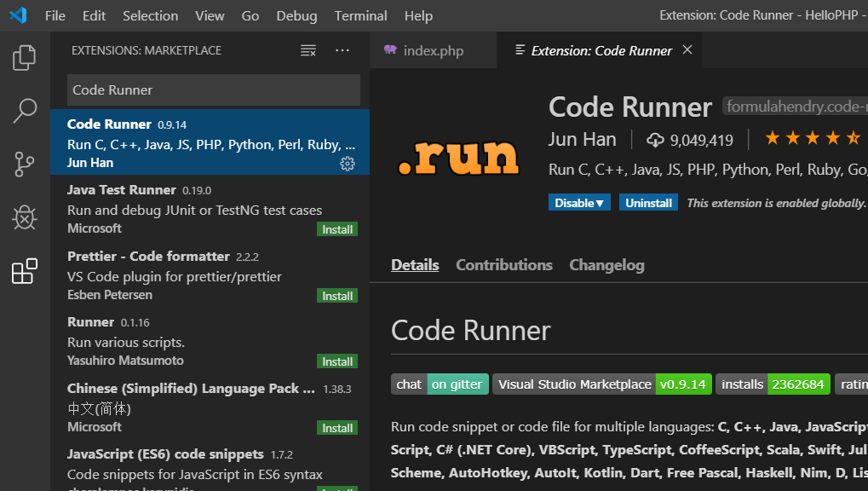The image size is (868, 491).
Task: Click the download cloud icon beside 9,049,419
Action: click(x=655, y=140)
